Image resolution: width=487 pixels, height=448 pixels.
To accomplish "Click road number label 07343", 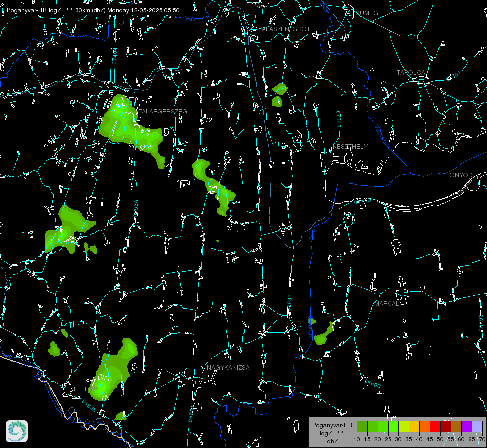I will click(339, 119).
